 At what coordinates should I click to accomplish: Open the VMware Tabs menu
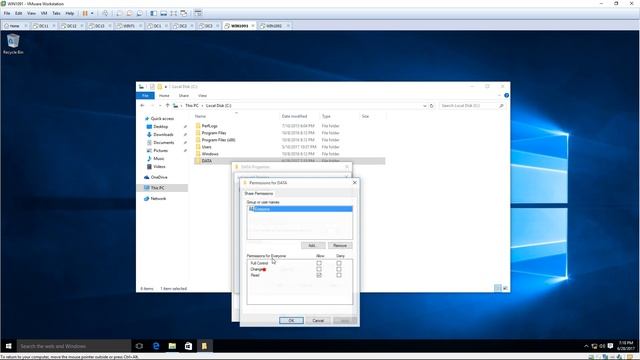(56, 13)
